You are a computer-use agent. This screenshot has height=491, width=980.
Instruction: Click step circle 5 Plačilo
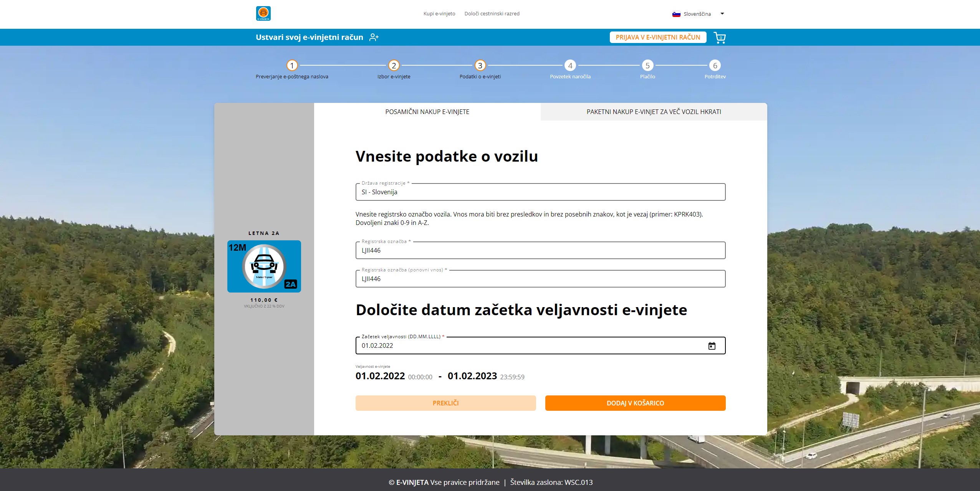(x=647, y=65)
